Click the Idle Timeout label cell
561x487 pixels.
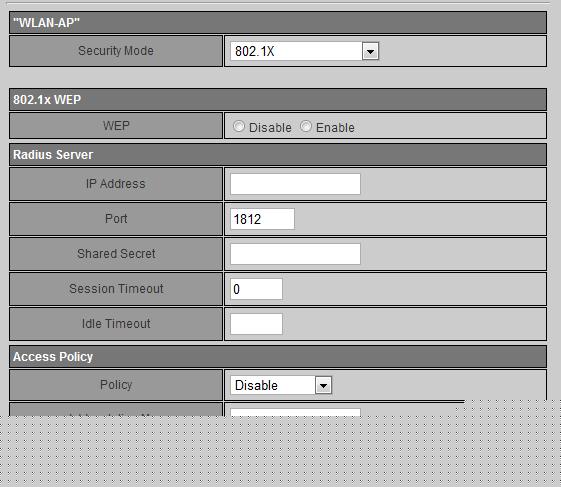(x=116, y=324)
